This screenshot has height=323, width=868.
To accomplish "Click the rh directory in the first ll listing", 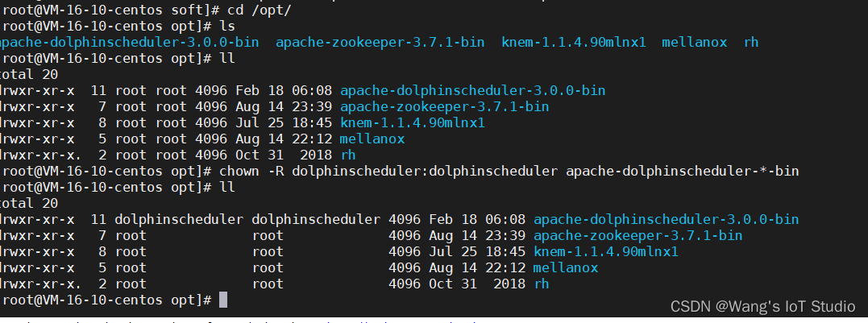I will [348, 155].
